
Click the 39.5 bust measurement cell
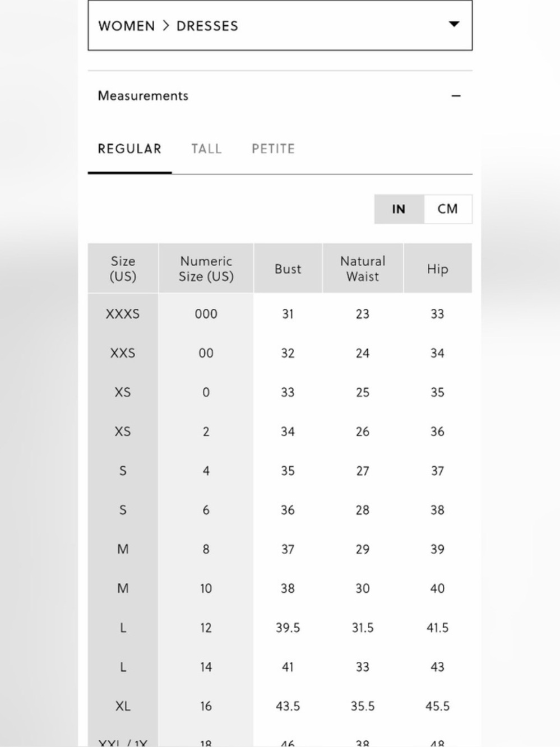pyautogui.click(x=288, y=628)
